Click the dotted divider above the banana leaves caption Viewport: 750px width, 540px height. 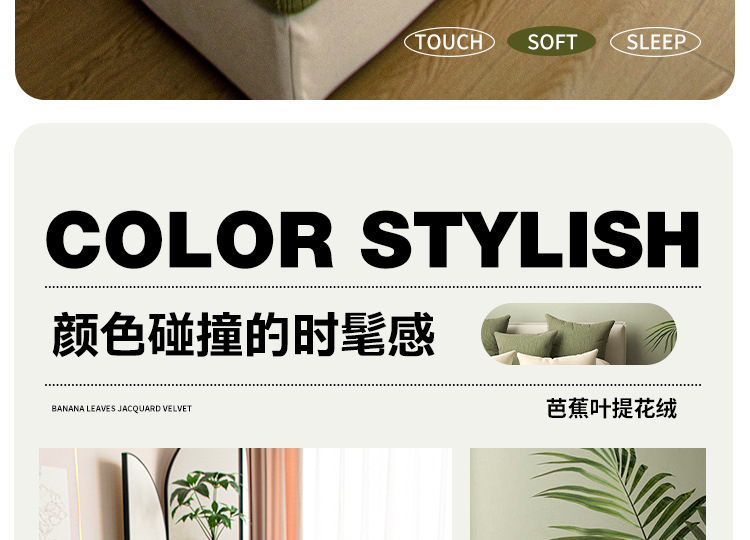[x=373, y=385]
